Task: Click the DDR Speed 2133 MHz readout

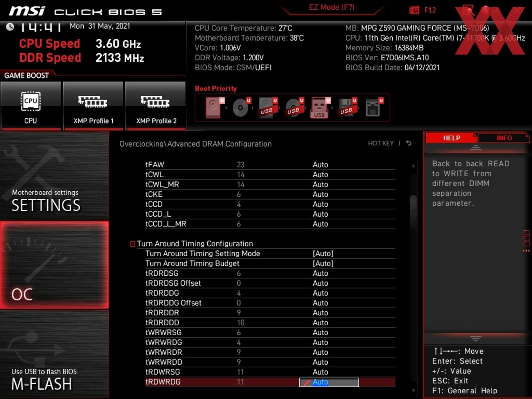Action: 82,58
